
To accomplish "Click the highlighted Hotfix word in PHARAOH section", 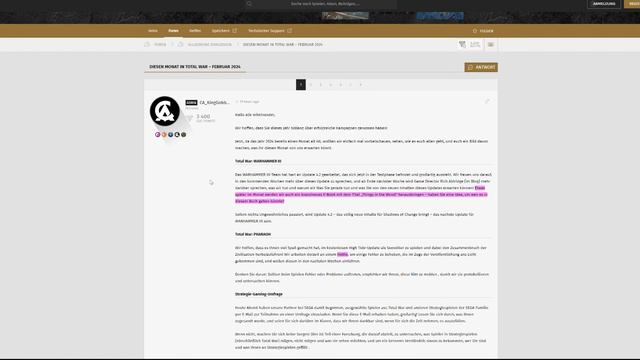I will click(342, 254).
